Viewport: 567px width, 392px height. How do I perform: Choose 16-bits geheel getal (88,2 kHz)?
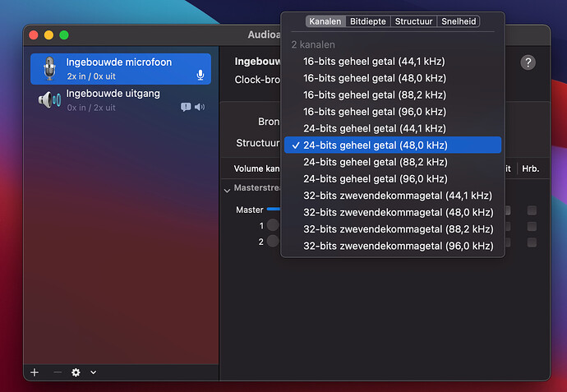coord(393,95)
